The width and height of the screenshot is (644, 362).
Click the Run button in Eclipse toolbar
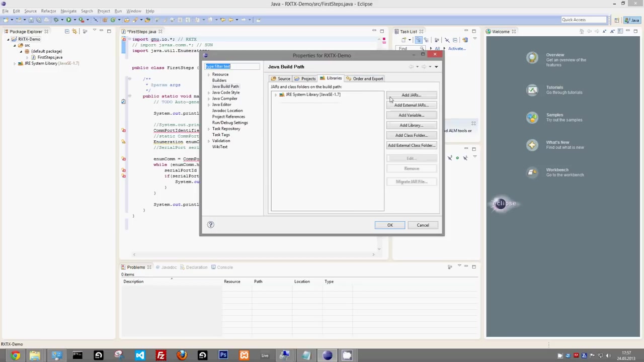(68, 20)
